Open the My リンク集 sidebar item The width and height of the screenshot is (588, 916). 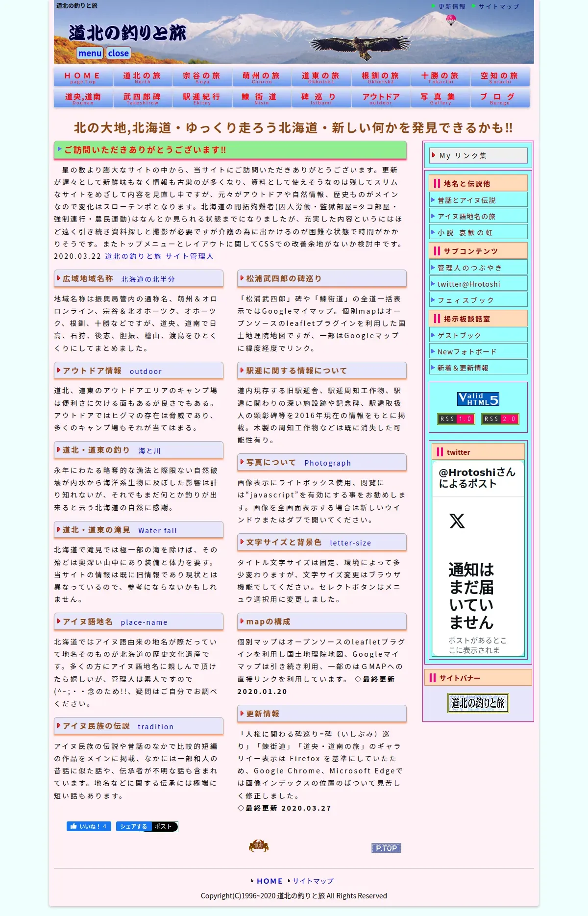coord(478,155)
